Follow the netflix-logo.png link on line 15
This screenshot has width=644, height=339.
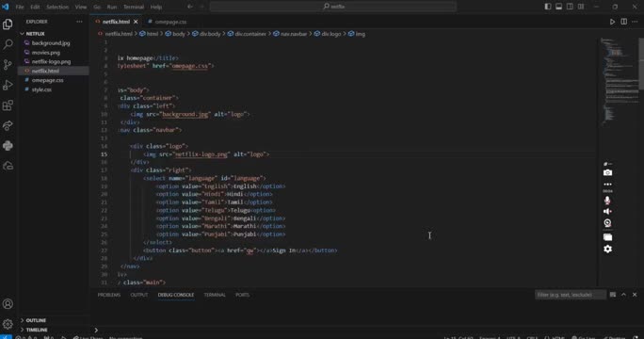(x=201, y=154)
